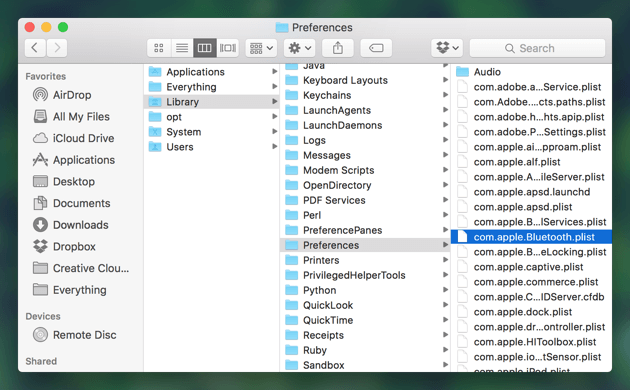Image resolution: width=630 pixels, height=390 pixels.
Task: Click the Share toolbar button
Action: coord(338,48)
